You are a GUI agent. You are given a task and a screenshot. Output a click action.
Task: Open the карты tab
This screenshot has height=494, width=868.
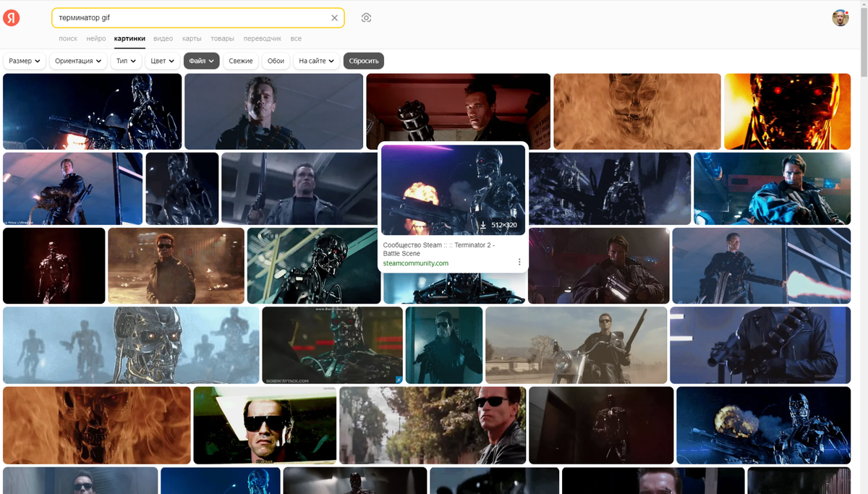tap(192, 38)
